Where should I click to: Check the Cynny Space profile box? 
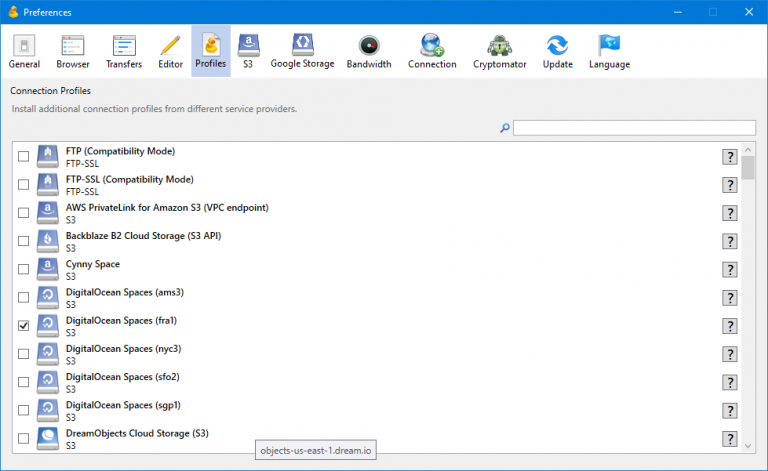[x=24, y=269]
